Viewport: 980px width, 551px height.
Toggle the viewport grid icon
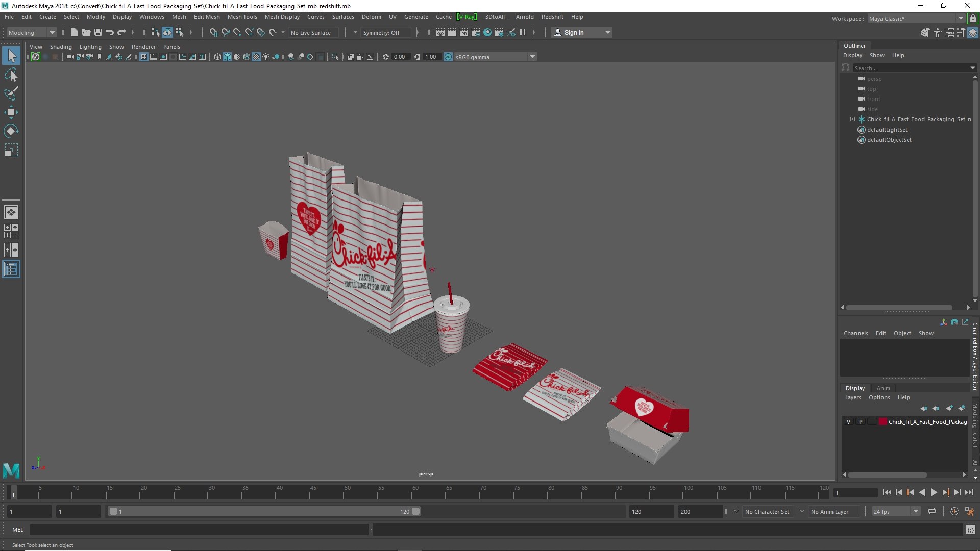(x=144, y=57)
